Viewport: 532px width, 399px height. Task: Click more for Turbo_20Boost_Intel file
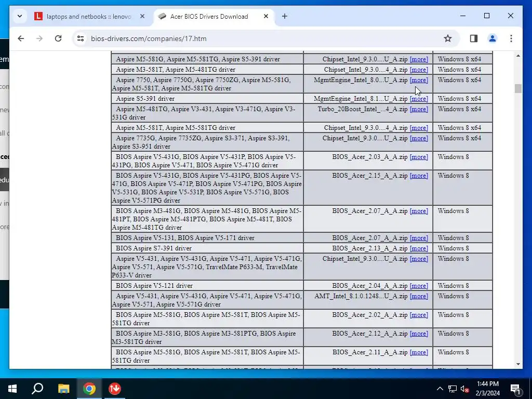click(x=419, y=109)
